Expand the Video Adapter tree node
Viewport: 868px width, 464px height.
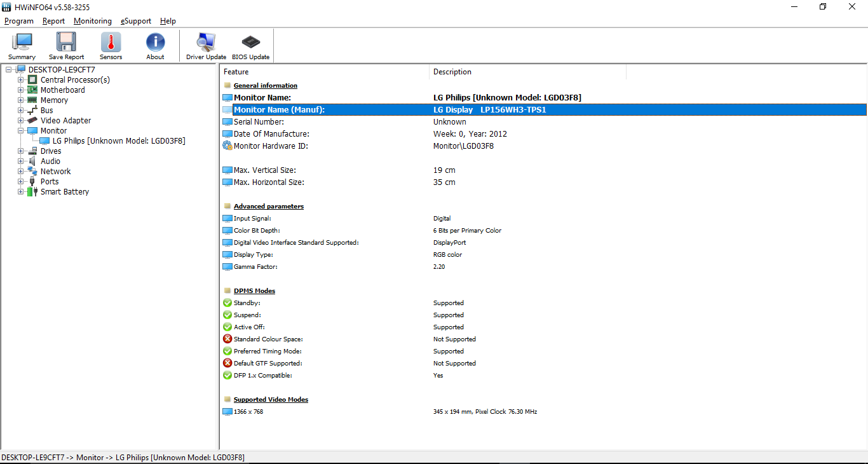point(21,120)
